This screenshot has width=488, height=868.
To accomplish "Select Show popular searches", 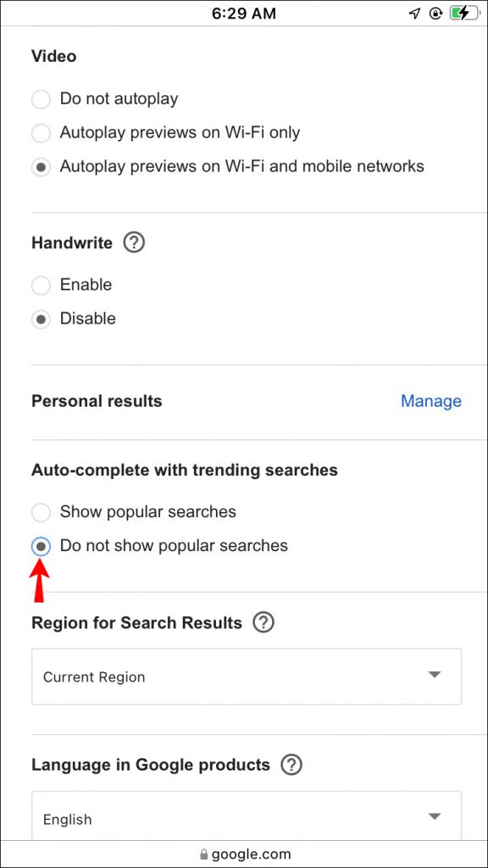I will (41, 512).
